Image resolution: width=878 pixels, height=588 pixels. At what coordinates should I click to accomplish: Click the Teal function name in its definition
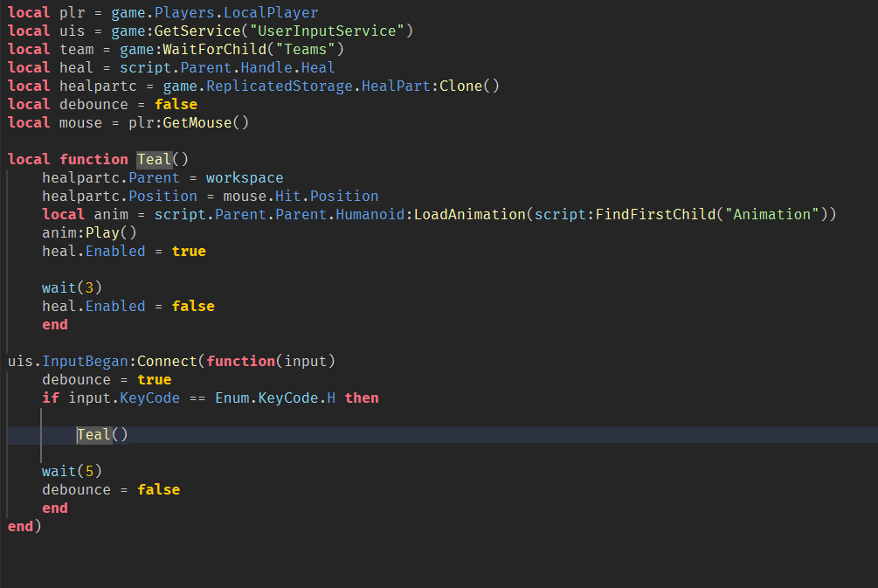(154, 159)
